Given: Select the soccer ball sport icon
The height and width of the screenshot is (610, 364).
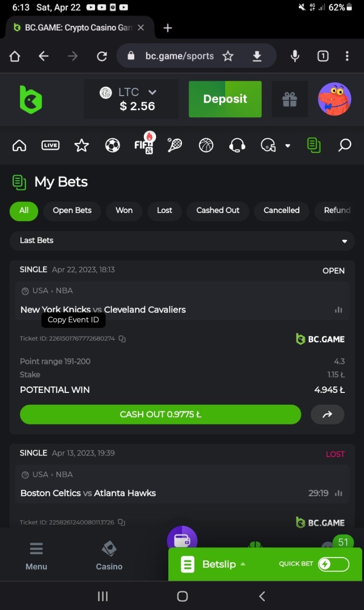Looking at the screenshot, I should (x=112, y=146).
